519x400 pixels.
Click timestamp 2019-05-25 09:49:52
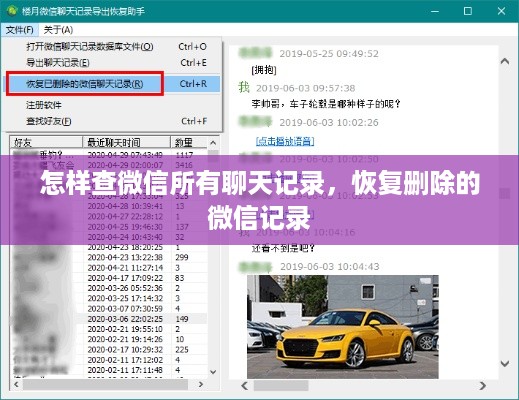[x=329, y=54]
